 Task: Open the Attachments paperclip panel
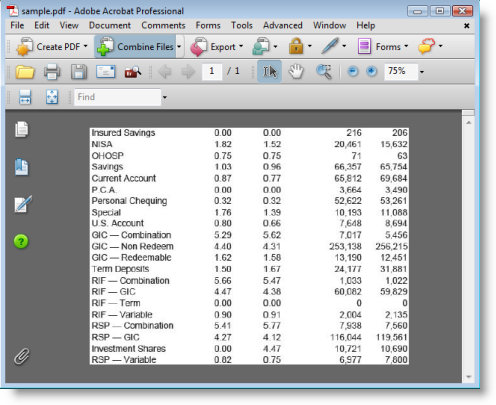(22, 356)
